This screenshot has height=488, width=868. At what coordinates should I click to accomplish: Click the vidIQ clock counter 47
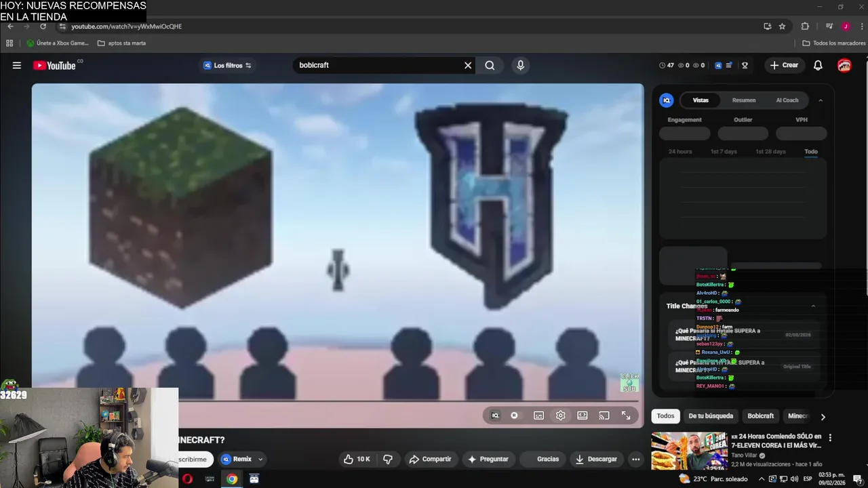(x=667, y=66)
